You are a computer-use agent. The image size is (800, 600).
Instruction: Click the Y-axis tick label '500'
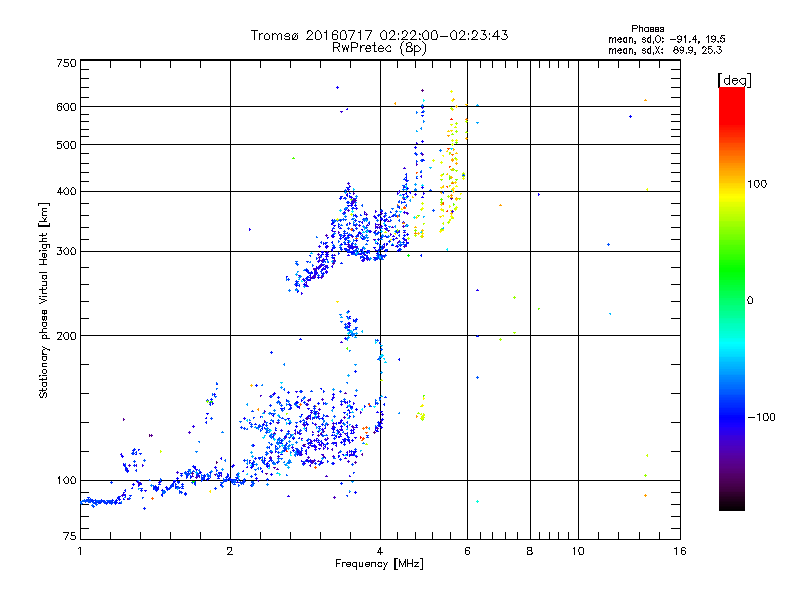tap(66, 145)
